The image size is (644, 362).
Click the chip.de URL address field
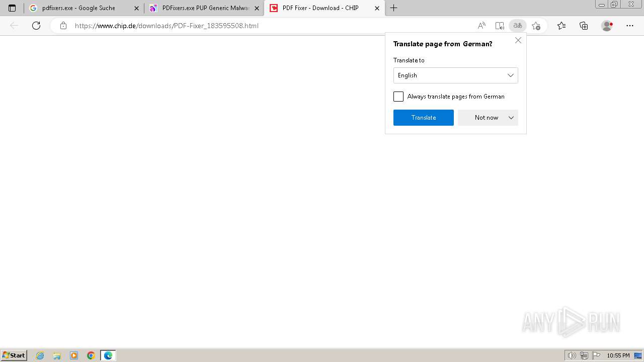(167, 26)
